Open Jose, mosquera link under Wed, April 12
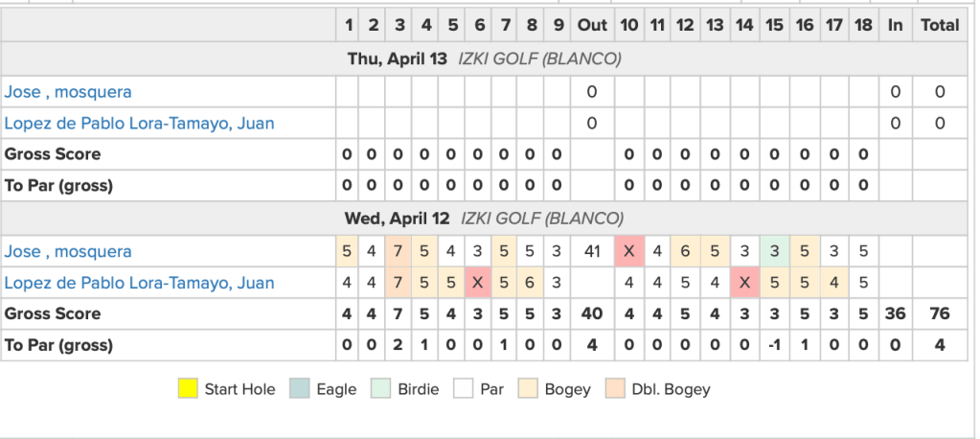This screenshot has width=980, height=439. pyautogui.click(x=68, y=251)
